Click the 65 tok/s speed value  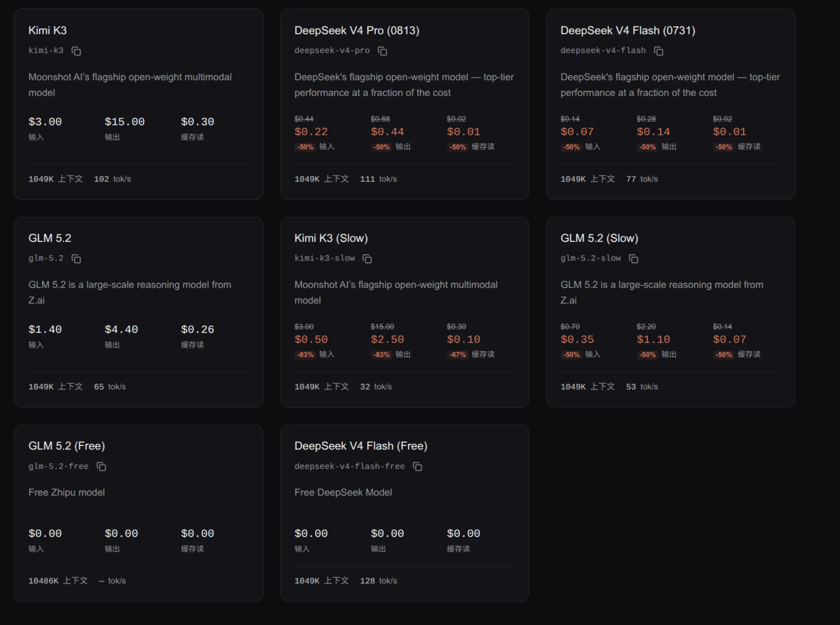click(x=110, y=387)
